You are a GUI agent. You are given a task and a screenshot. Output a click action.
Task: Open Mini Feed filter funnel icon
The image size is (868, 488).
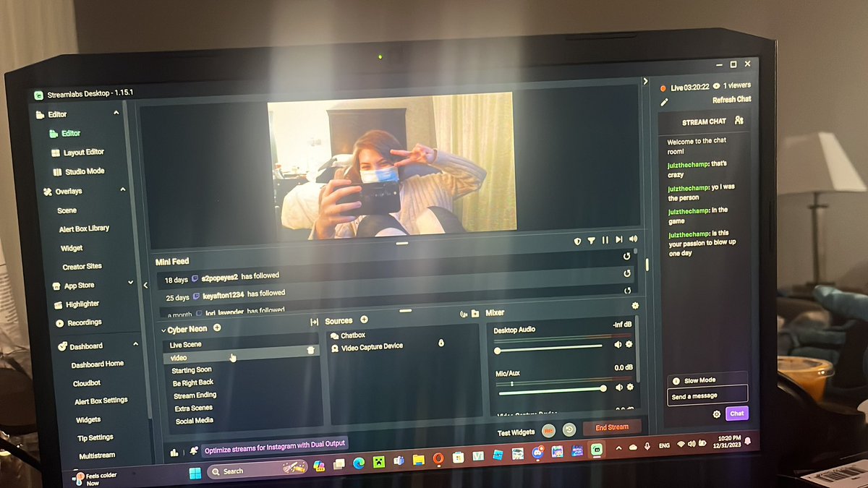point(591,241)
